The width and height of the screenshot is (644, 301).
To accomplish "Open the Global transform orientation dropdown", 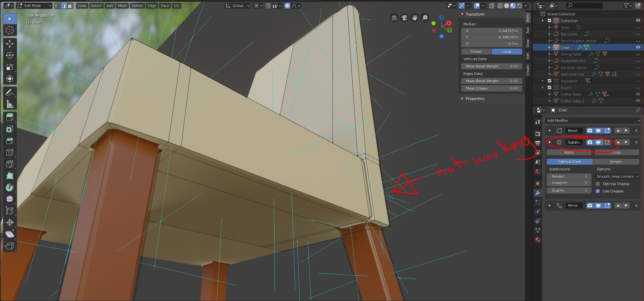I will click(x=238, y=6).
